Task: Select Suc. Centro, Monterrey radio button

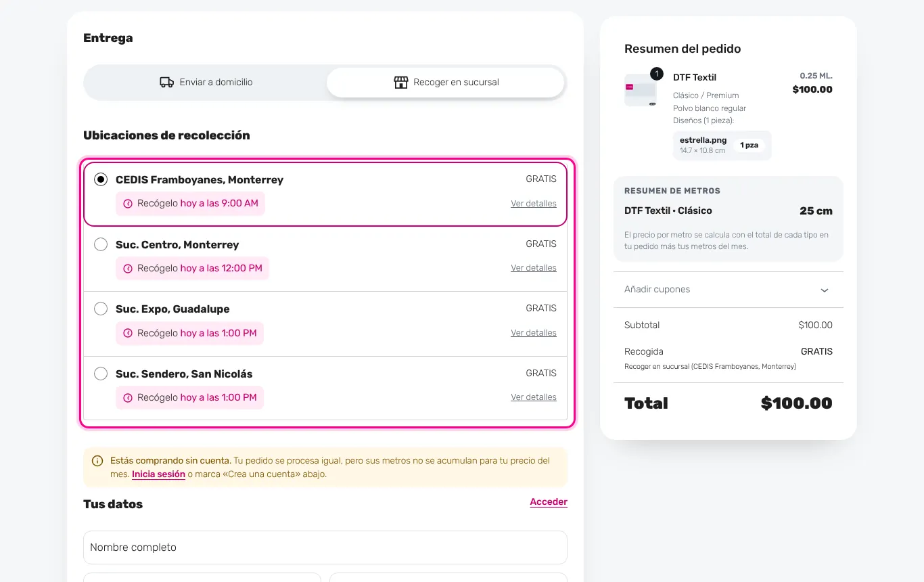Action: coord(101,244)
